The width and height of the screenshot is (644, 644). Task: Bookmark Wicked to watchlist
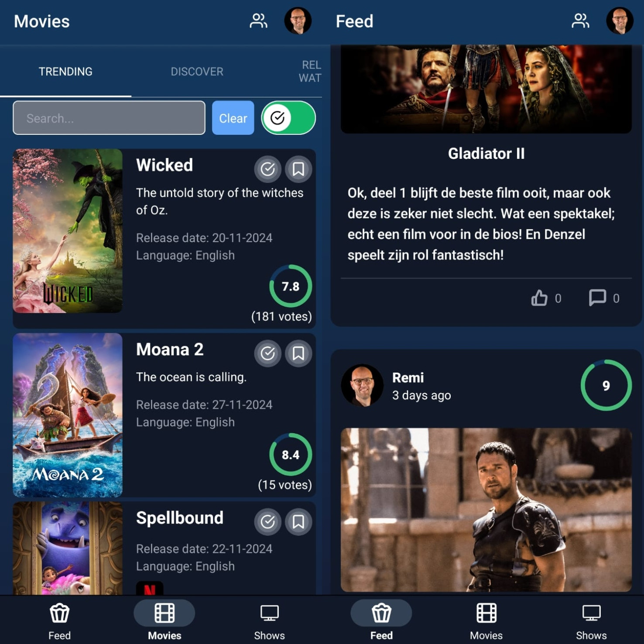click(298, 169)
